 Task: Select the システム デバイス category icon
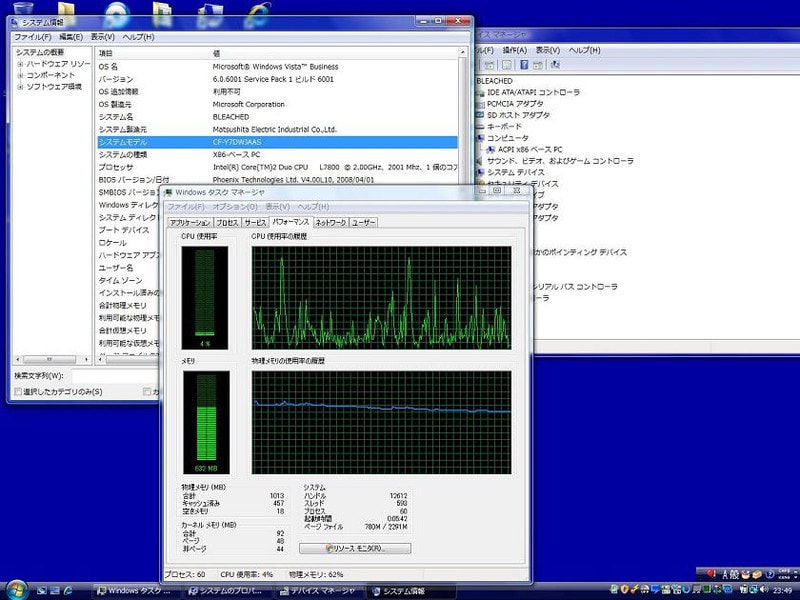pyautogui.click(x=480, y=172)
